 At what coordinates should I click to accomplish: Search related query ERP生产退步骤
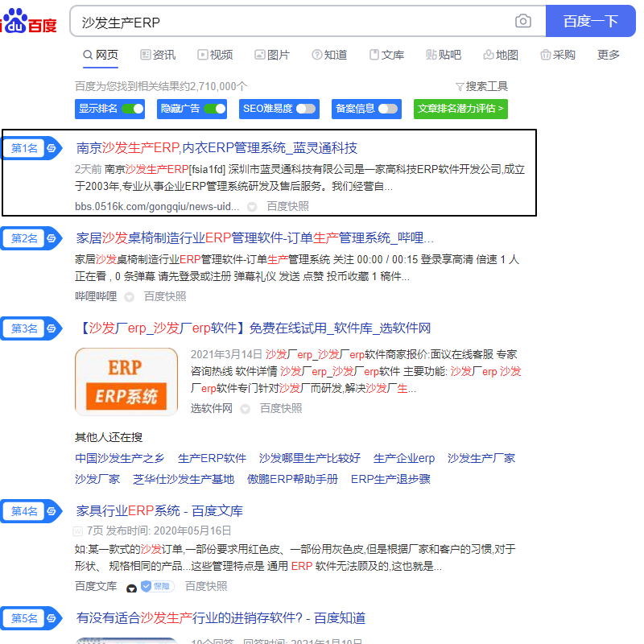(390, 479)
